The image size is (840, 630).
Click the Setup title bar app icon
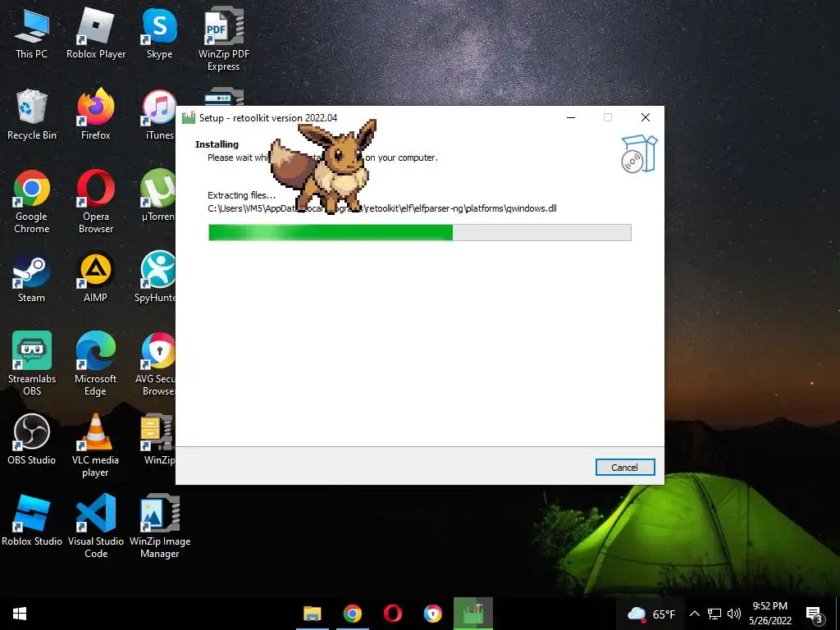[x=189, y=117]
